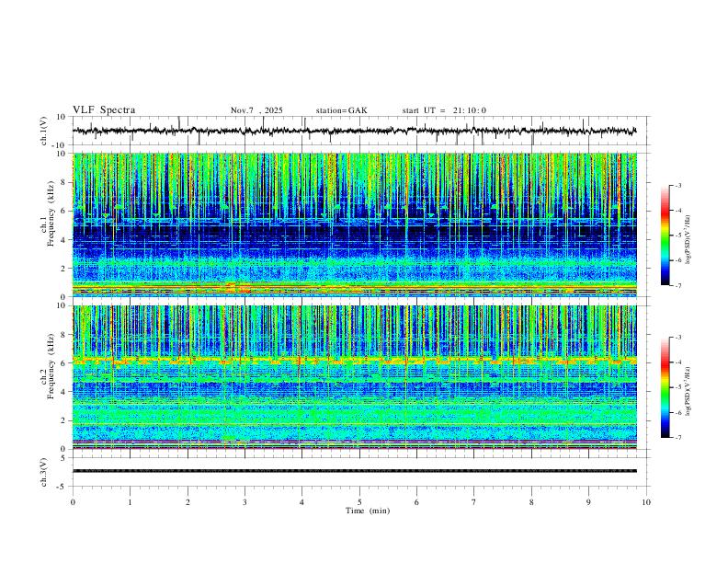728x563 pixels.
Task: Select the "Nov.7 , 2025" date text
Action: coord(256,110)
